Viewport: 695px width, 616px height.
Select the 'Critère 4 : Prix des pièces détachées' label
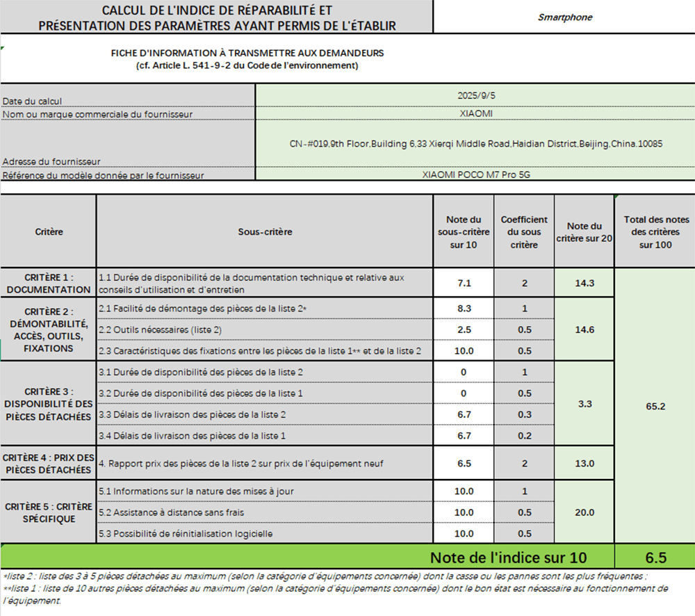tap(48, 464)
